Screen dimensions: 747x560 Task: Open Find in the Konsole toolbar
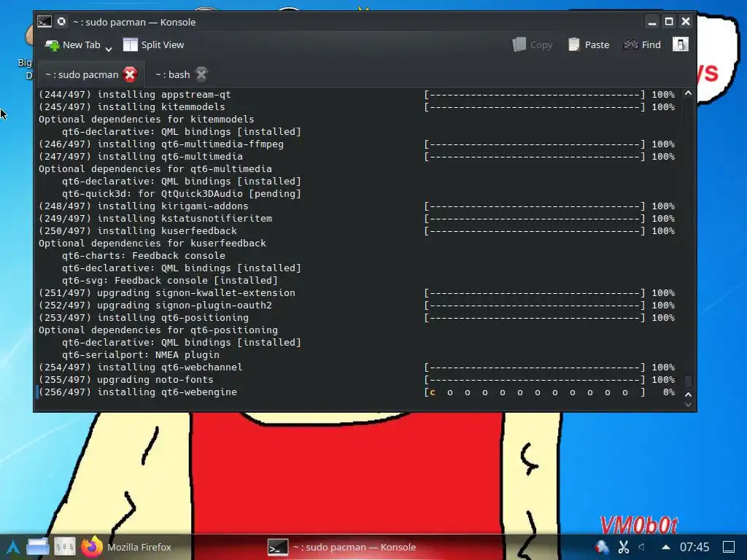point(642,44)
